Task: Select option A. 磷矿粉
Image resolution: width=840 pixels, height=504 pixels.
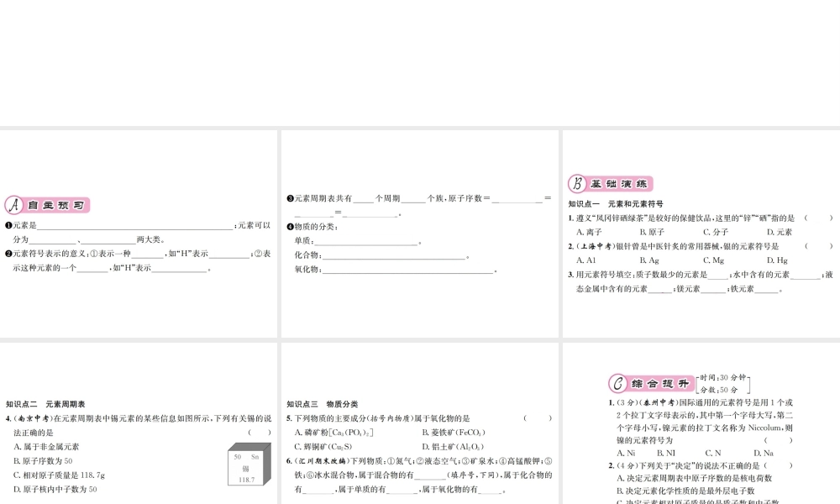Action: click(333, 433)
